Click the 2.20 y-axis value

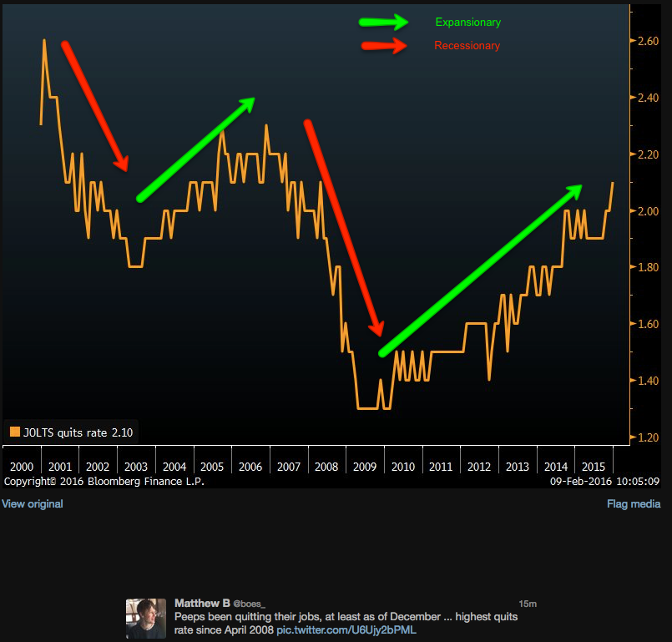tap(649, 154)
